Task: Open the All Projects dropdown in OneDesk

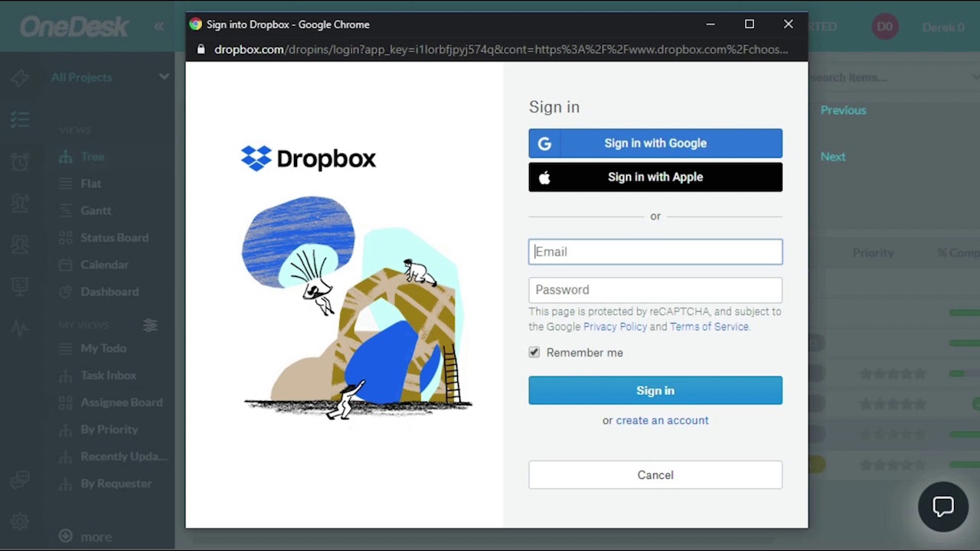Action: click(110, 77)
